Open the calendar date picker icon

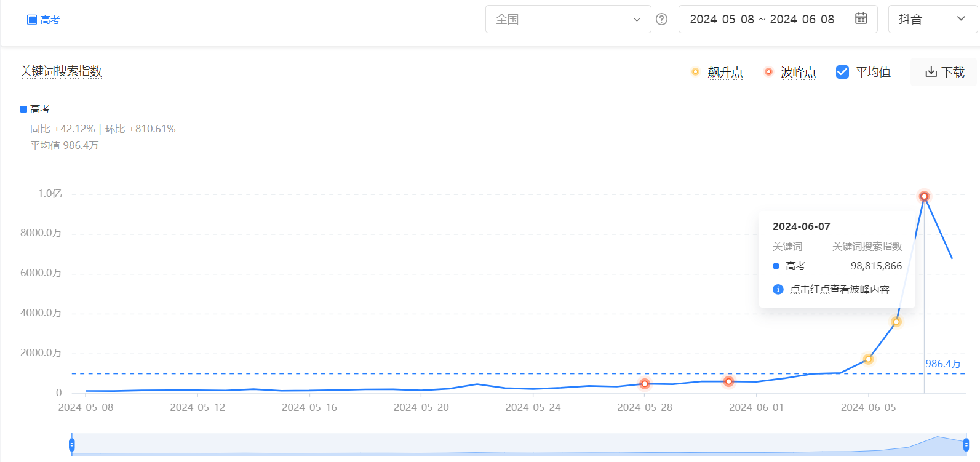coord(861,18)
